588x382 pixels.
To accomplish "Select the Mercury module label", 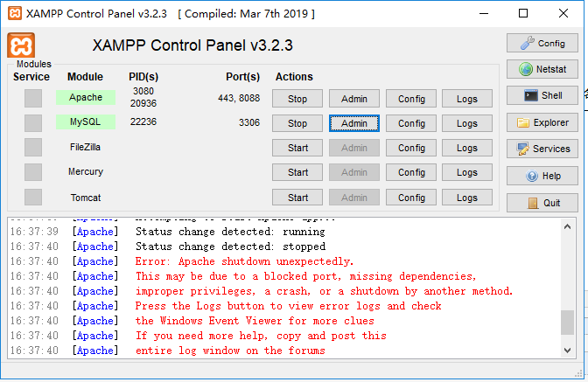I will point(86,171).
